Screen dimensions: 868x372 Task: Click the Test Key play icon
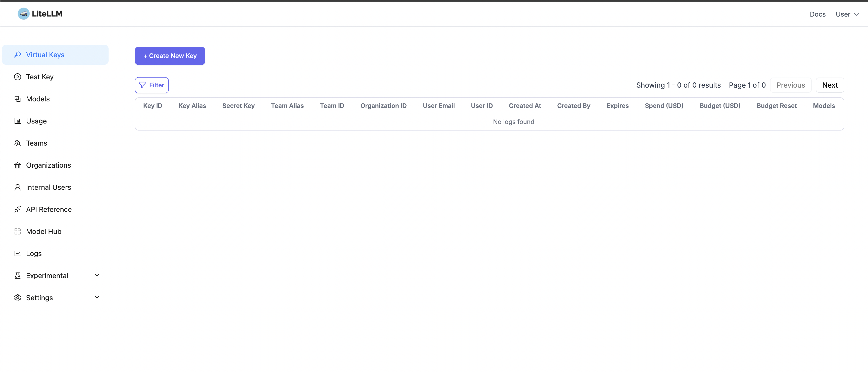[x=18, y=77]
